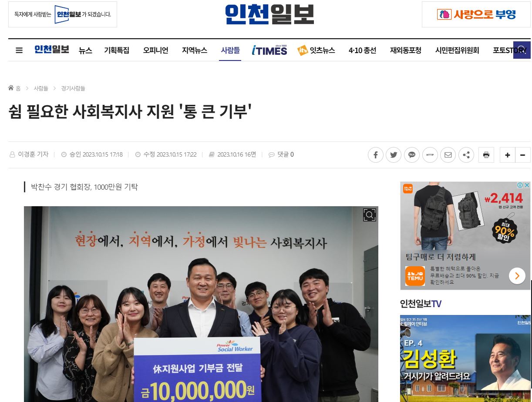Share via KakaoTalk icon
The image size is (532, 402).
(412, 155)
